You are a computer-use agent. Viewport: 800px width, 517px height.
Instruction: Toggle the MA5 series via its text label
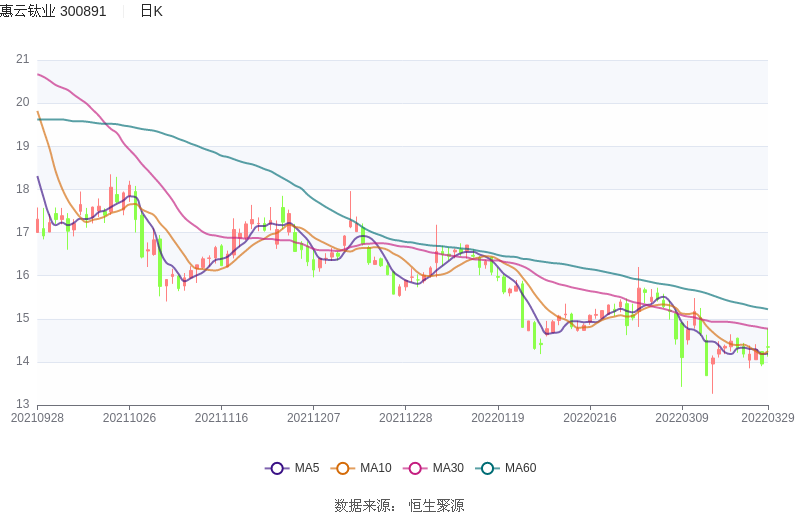[306, 468]
